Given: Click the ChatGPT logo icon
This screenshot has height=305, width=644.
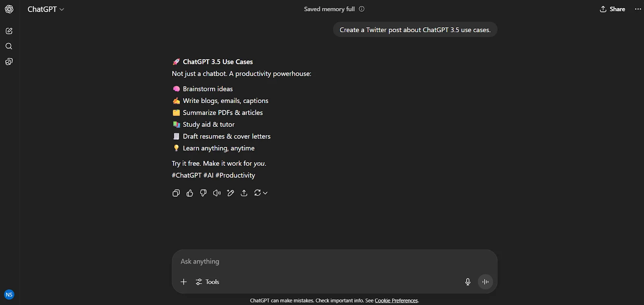Looking at the screenshot, I should click(9, 9).
